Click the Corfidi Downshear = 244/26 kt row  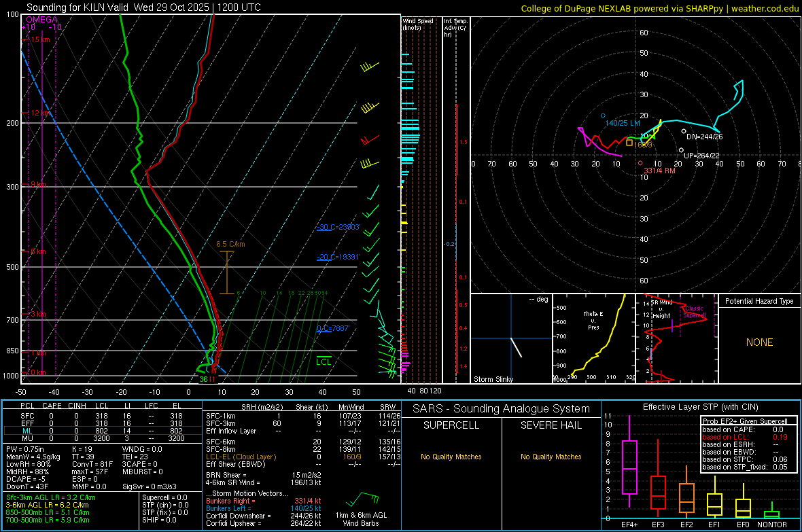(264, 516)
